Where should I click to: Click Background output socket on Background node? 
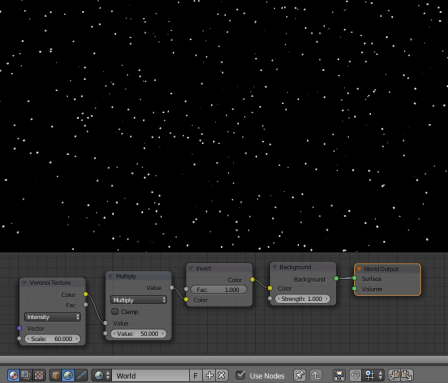[x=336, y=278]
